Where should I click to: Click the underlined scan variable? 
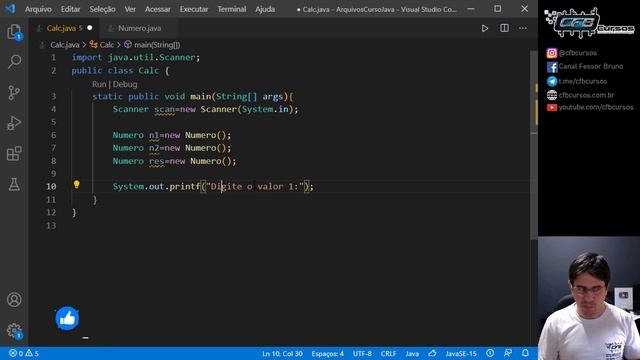point(164,109)
